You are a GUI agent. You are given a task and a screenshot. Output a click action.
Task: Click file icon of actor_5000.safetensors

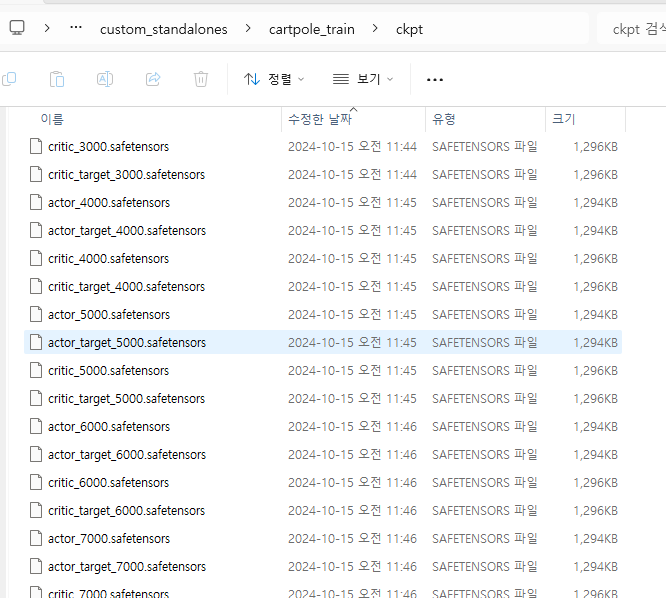pos(36,314)
